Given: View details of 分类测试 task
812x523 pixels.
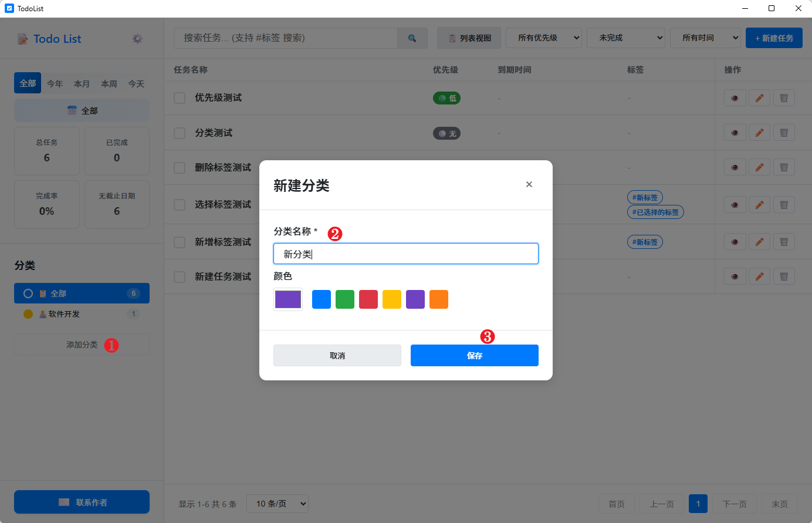Looking at the screenshot, I should pyautogui.click(x=735, y=133).
